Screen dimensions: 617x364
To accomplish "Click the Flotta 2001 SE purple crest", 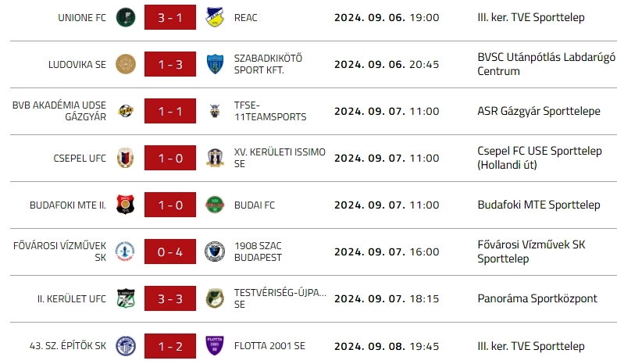I will click(x=214, y=345).
